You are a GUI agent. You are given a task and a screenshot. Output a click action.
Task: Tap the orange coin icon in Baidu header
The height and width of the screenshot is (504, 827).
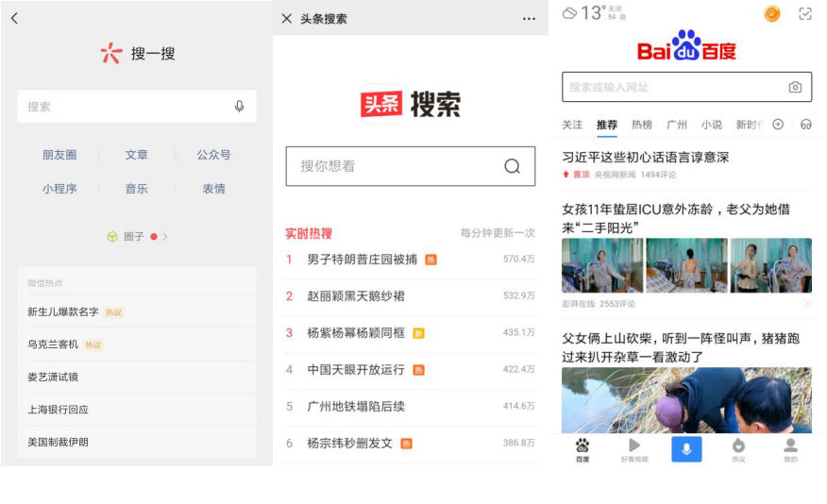(772, 14)
